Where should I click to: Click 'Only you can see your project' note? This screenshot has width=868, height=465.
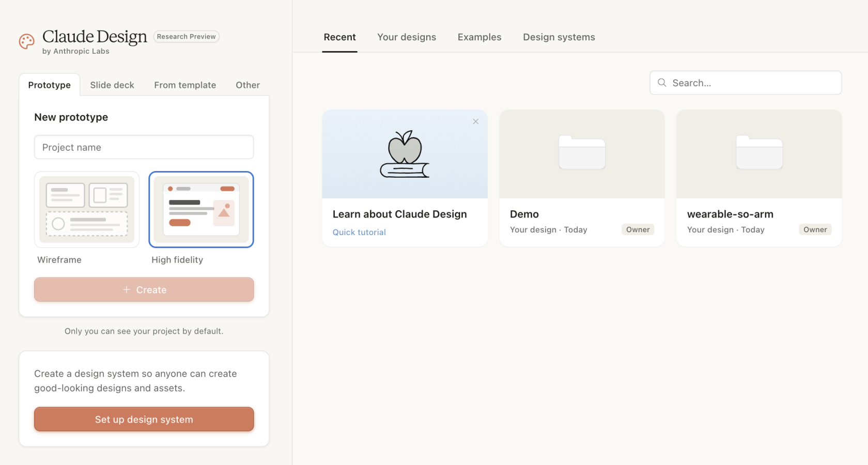(144, 331)
